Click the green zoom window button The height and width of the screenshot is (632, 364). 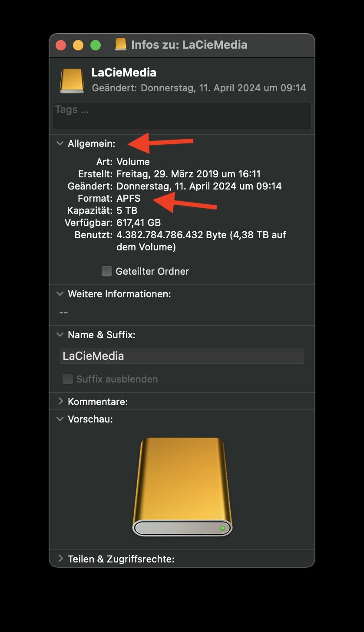tap(96, 45)
